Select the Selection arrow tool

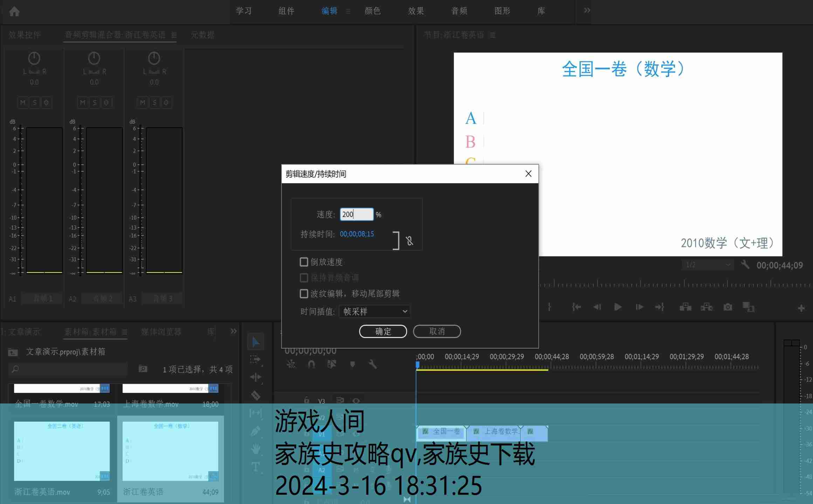[x=256, y=342]
